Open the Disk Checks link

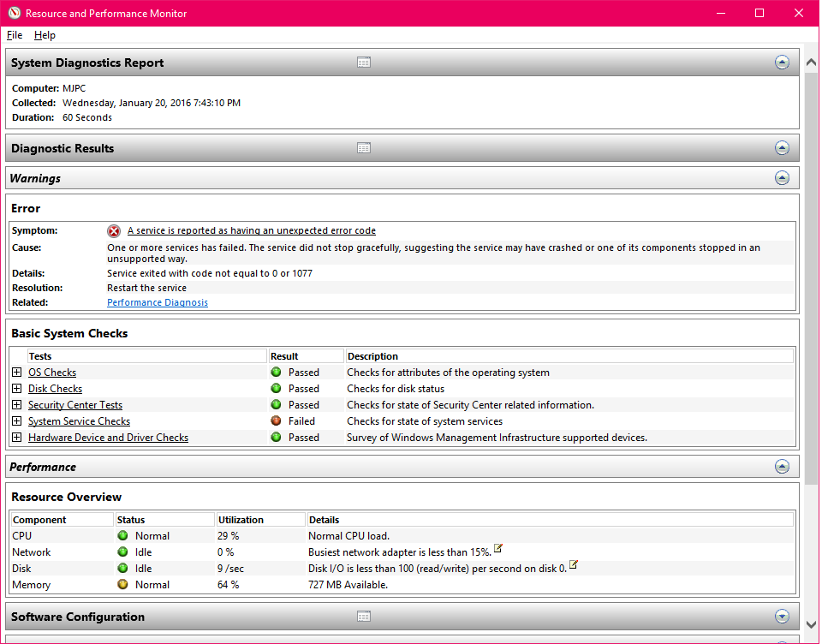point(55,389)
